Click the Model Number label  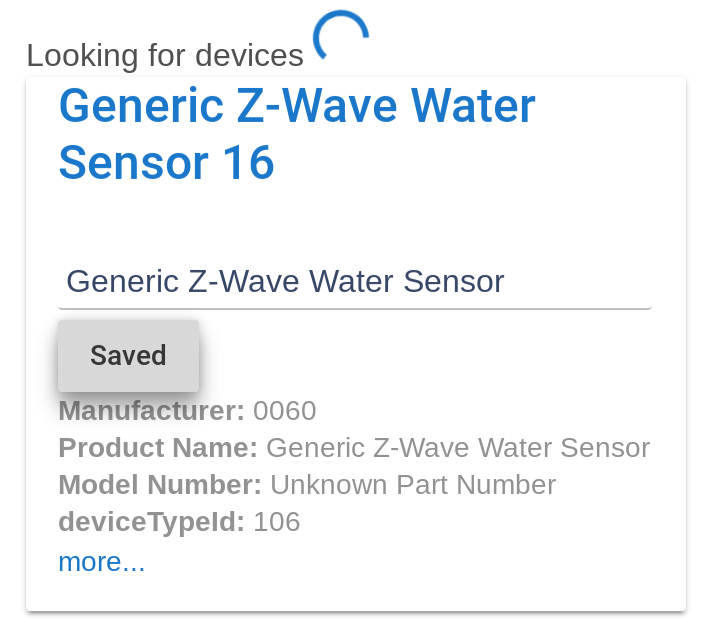point(160,485)
